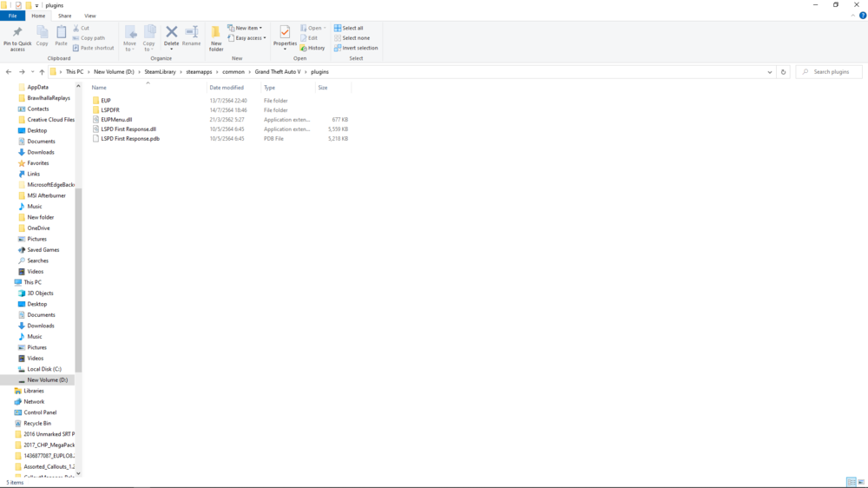Click the steamapps breadcrumb
Viewport: 868px width, 488px height.
(x=199, y=72)
